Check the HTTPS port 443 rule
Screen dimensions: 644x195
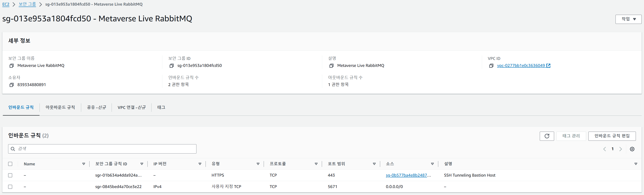tap(10, 175)
